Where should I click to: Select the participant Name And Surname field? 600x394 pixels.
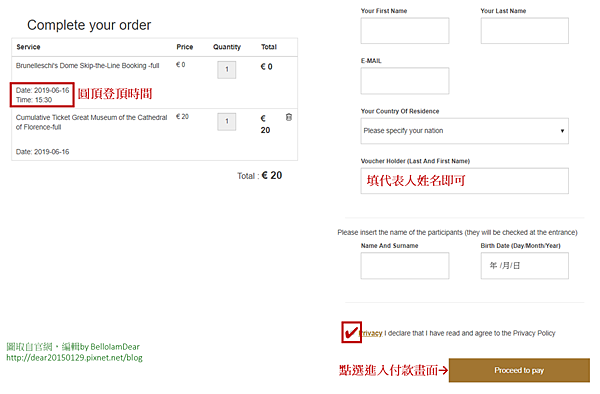coord(404,265)
